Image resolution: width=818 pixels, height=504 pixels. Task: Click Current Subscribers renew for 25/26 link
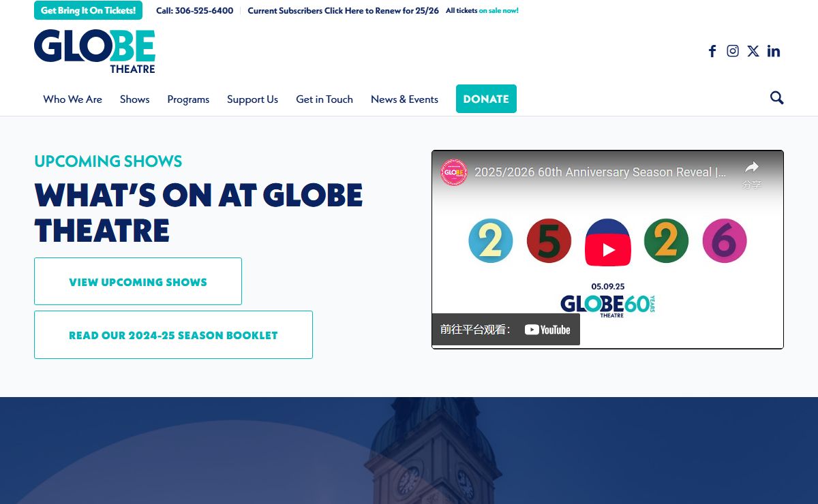[x=344, y=11]
